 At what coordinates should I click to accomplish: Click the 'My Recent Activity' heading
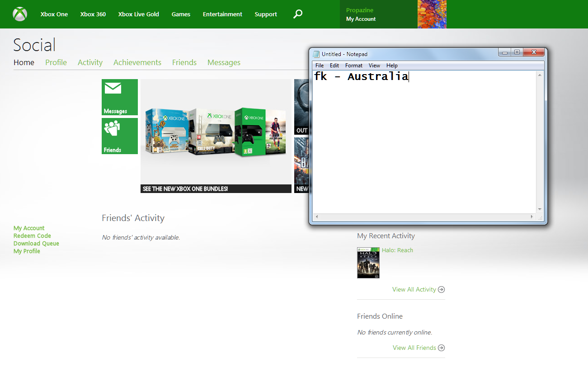[x=386, y=236]
